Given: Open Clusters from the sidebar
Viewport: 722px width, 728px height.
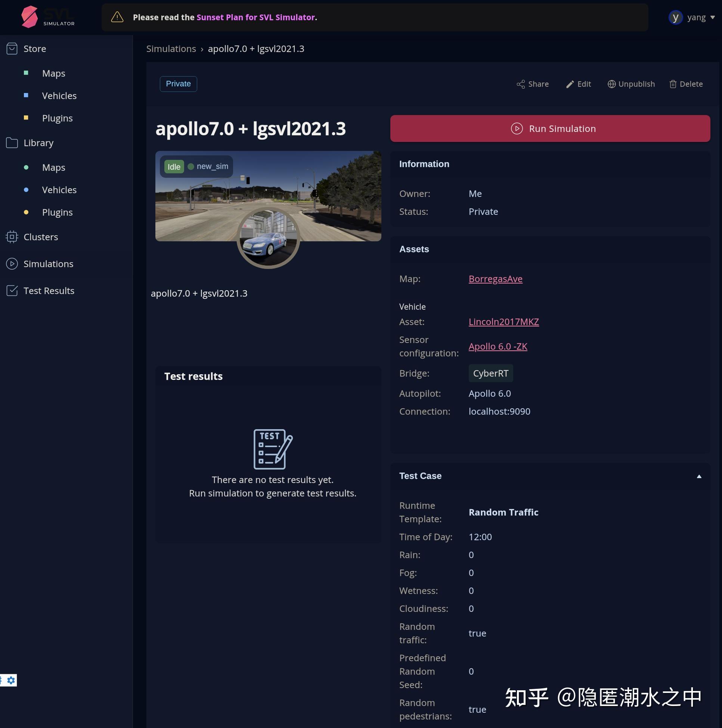Looking at the screenshot, I should (x=12, y=237).
